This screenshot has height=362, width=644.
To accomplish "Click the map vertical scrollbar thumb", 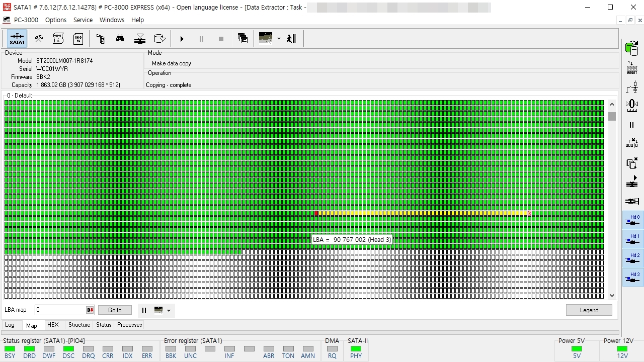I will pyautogui.click(x=612, y=117).
